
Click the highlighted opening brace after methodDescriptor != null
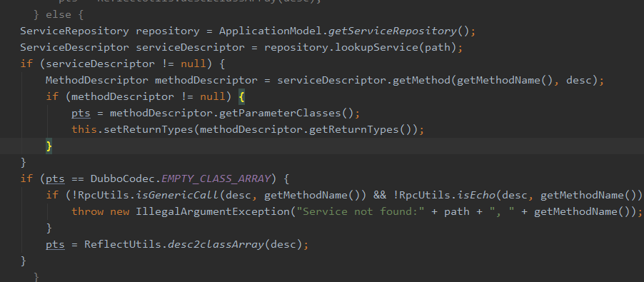tap(241, 97)
